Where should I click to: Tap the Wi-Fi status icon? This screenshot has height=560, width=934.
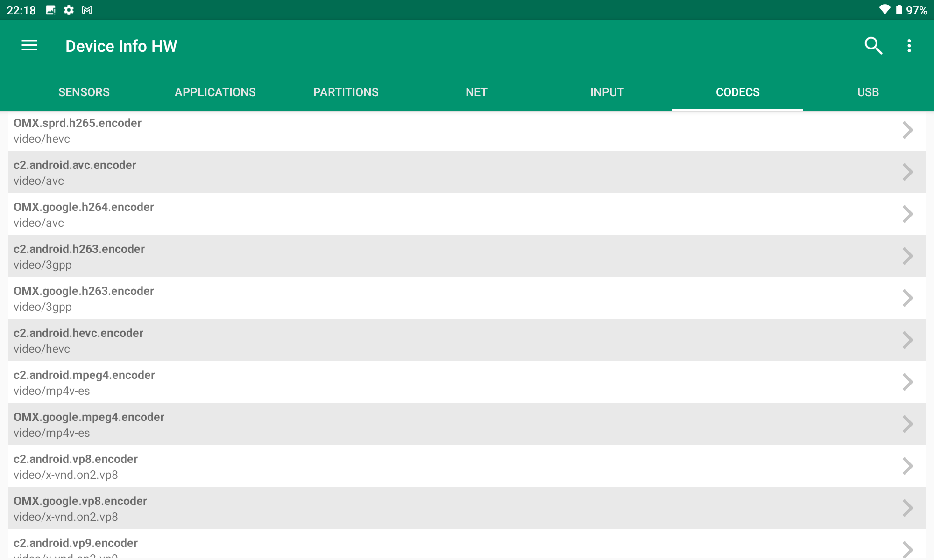tap(884, 10)
